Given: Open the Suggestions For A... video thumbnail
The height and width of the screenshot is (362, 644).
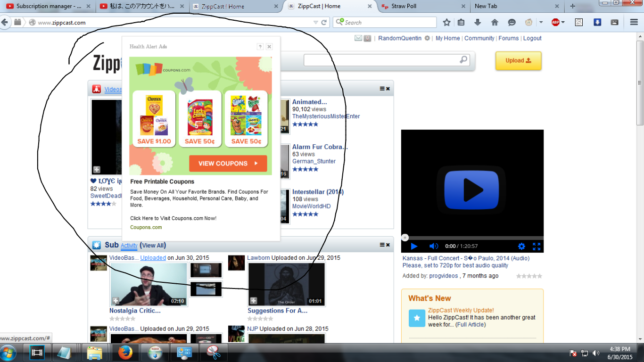Looking at the screenshot, I should coord(287,284).
